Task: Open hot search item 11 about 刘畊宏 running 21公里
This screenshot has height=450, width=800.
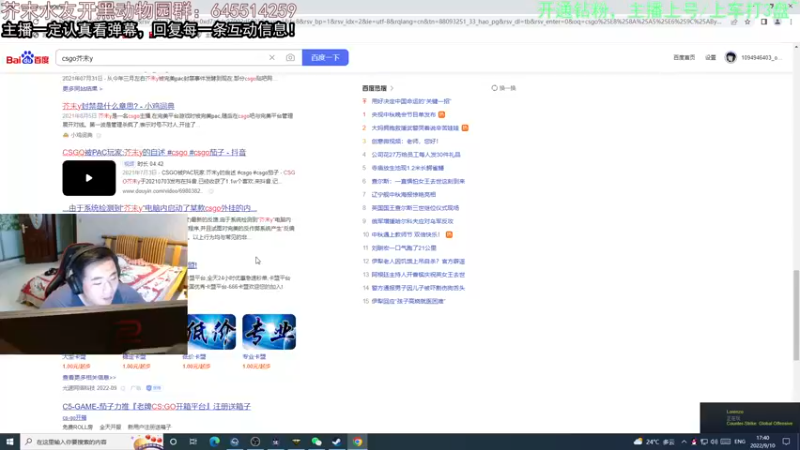Action: click(404, 248)
